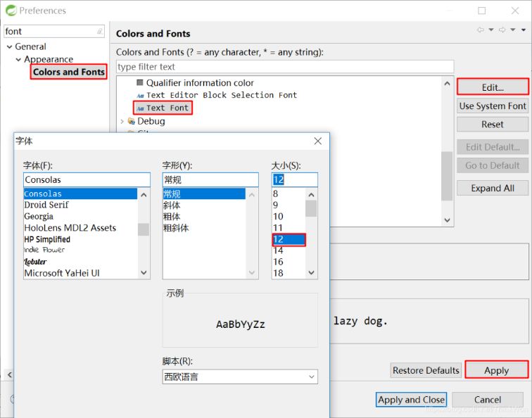The image size is (532, 418).
Task: Click Apply and Close button
Action: [411, 400]
